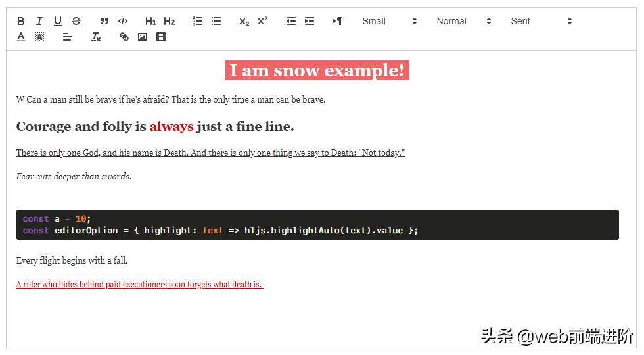Toggle right-to-left text direction

pos(338,21)
